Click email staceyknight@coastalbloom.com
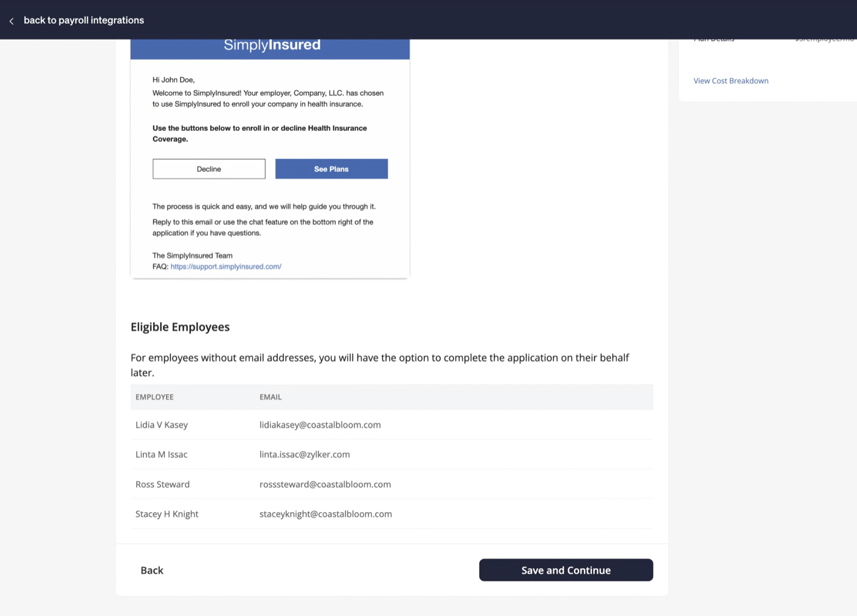This screenshot has height=616, width=857. pos(326,514)
